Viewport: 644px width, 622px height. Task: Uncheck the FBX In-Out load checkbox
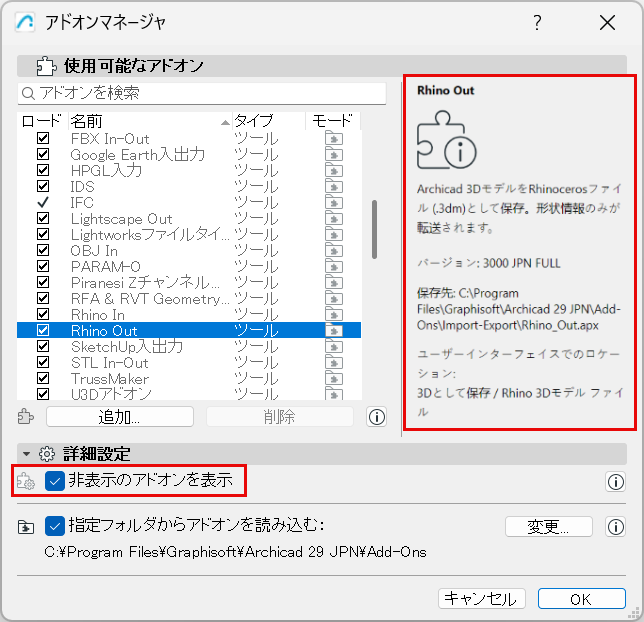click(43, 138)
